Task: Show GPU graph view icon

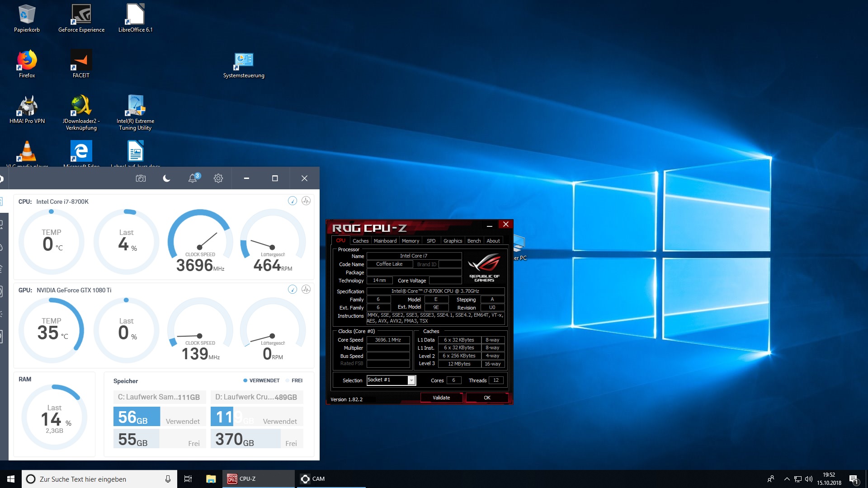Action: [x=306, y=289]
